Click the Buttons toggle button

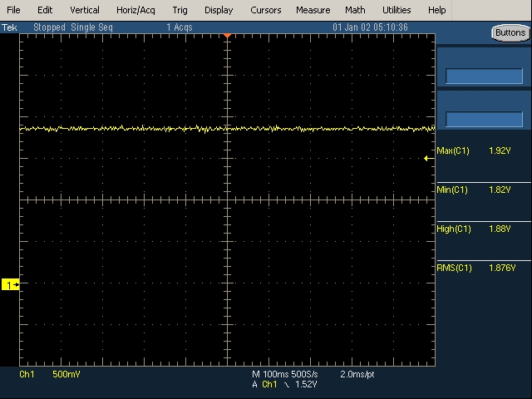(x=510, y=33)
